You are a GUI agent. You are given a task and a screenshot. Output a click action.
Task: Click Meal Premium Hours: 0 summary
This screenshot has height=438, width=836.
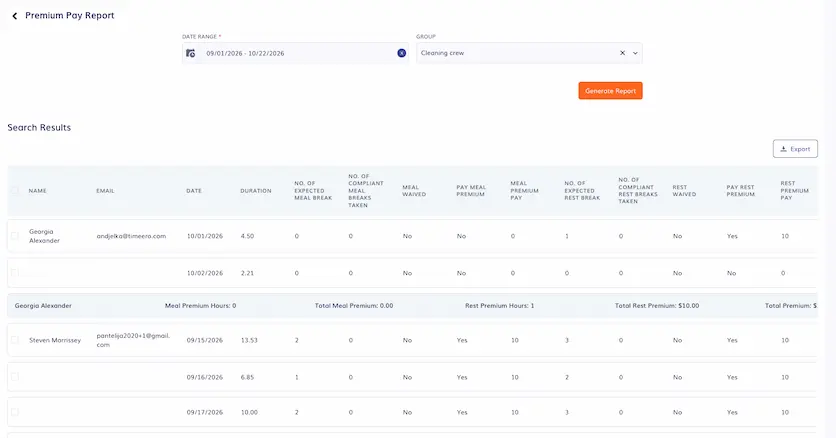[x=200, y=306]
